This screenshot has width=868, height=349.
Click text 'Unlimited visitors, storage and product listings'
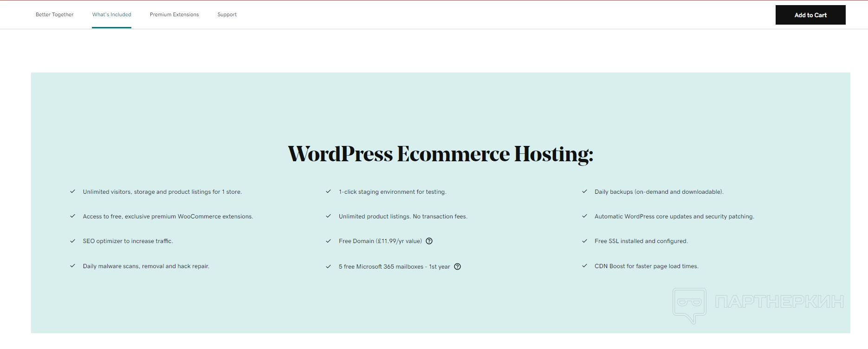click(x=147, y=191)
